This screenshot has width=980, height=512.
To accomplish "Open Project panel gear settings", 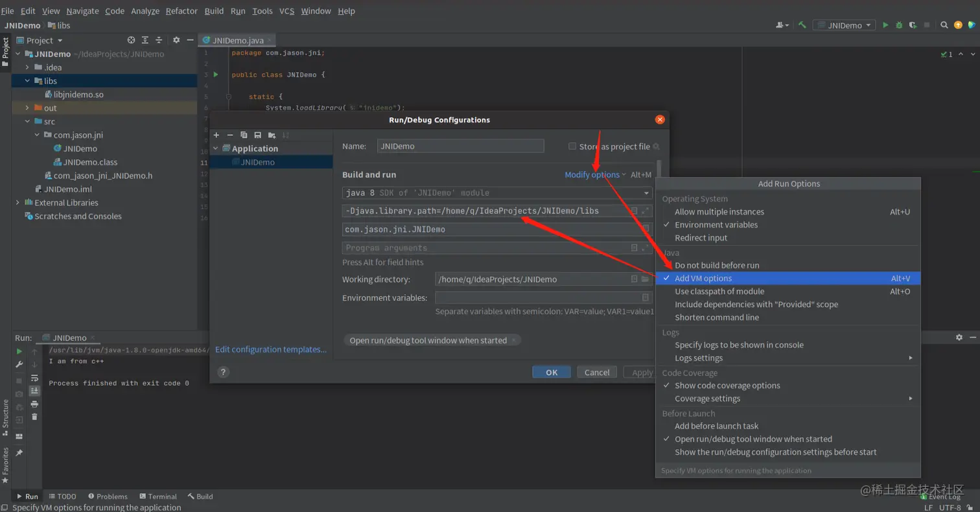I will click(176, 40).
